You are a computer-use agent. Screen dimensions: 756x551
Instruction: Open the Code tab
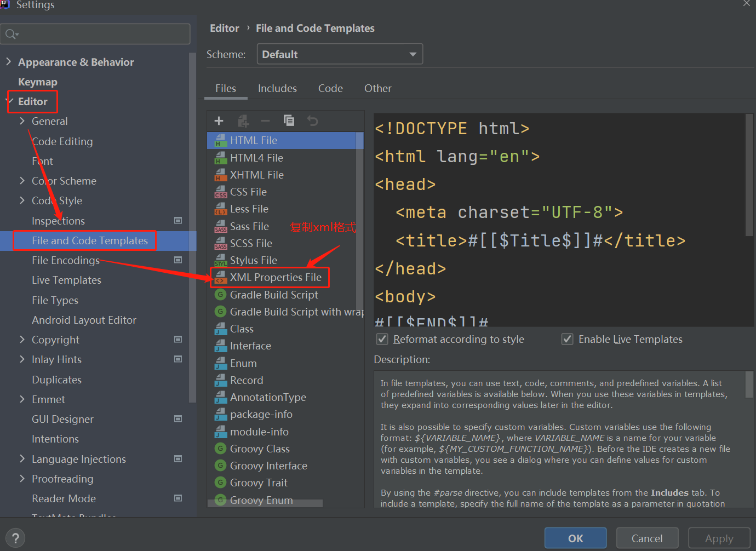point(330,88)
